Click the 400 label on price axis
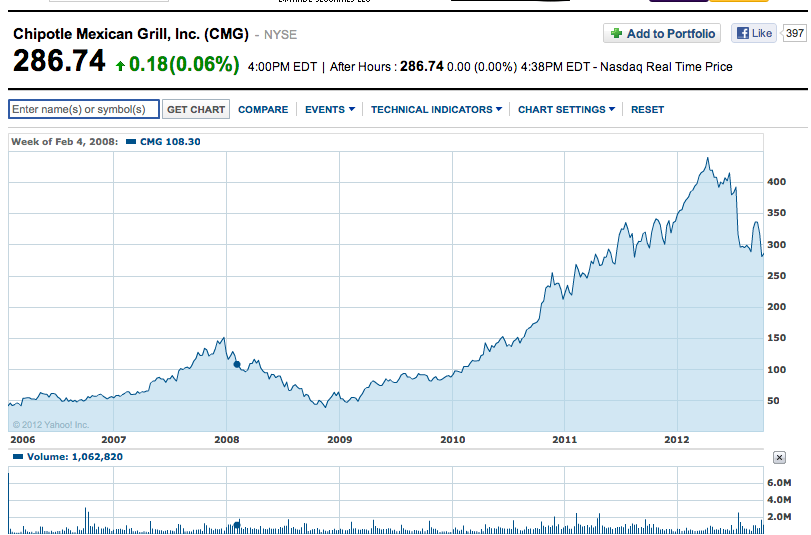 [776, 182]
